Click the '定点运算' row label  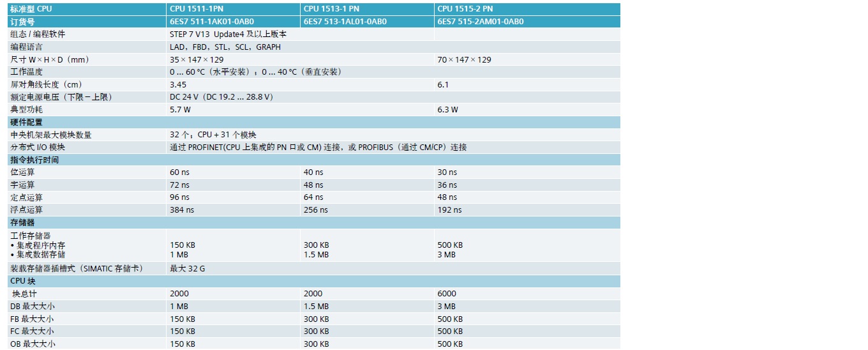(27, 197)
